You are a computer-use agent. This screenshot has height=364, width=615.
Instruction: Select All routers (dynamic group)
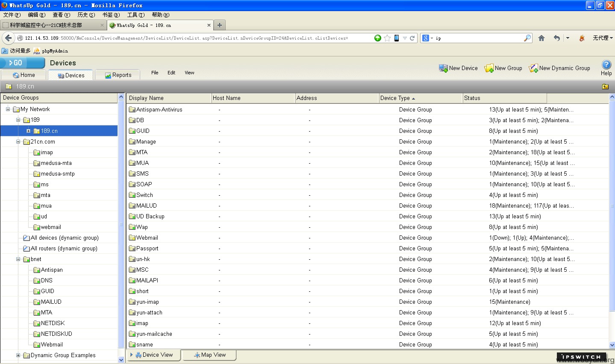pyautogui.click(x=64, y=248)
